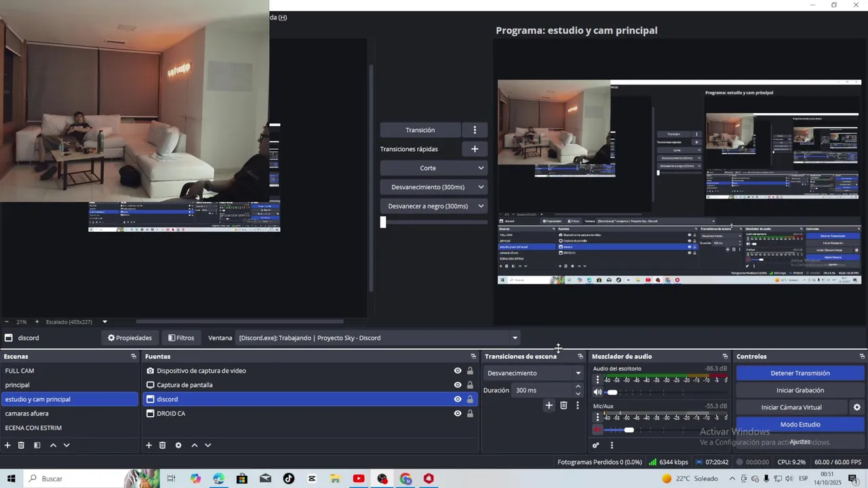The width and height of the screenshot is (868, 488).
Task: Expand Desvanecer a negro (300ms) dropdown
Action: [481, 206]
